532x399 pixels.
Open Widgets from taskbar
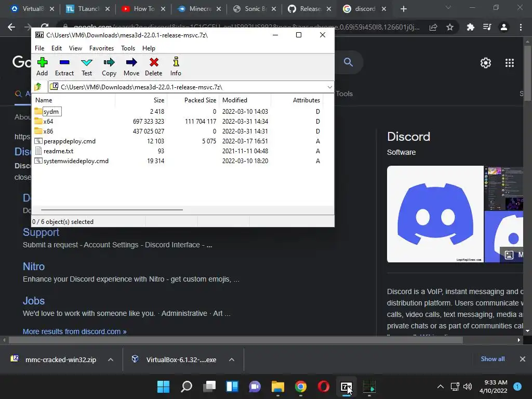[x=232, y=387]
